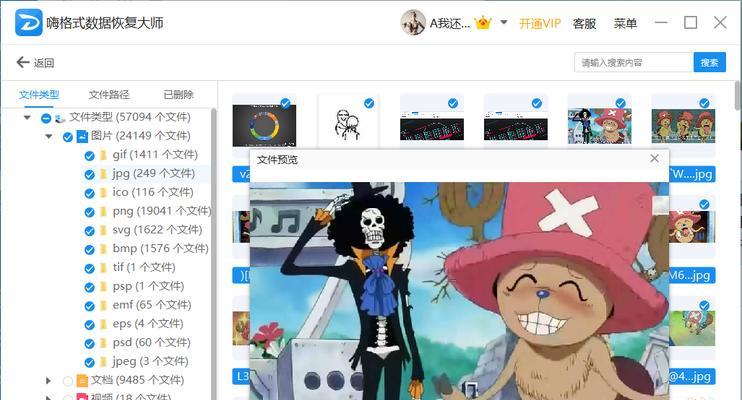Switch to the 文件路径 tab
Image resolution: width=742 pixels, height=400 pixels.
109,95
